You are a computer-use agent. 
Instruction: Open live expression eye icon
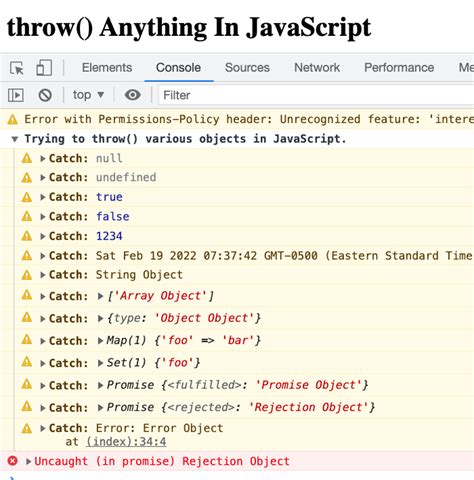133,95
